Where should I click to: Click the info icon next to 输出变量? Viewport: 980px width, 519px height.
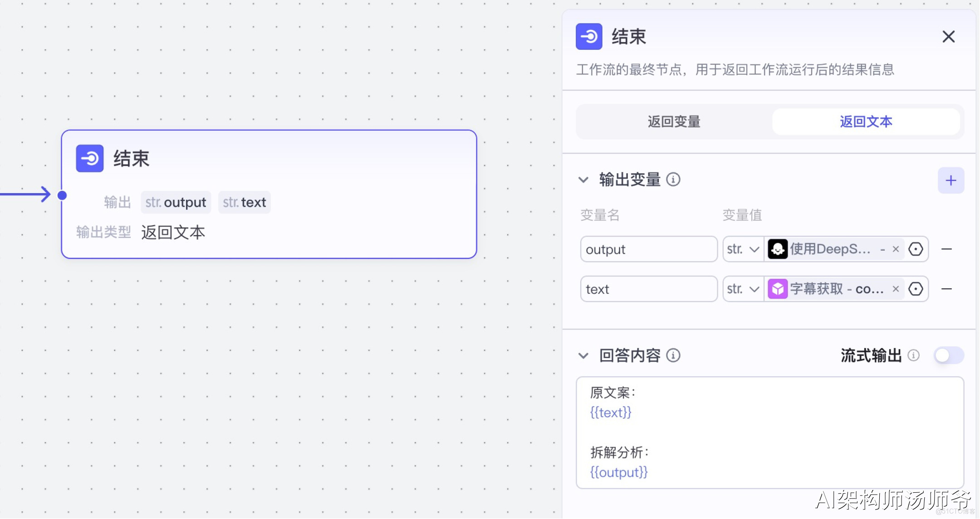click(673, 180)
